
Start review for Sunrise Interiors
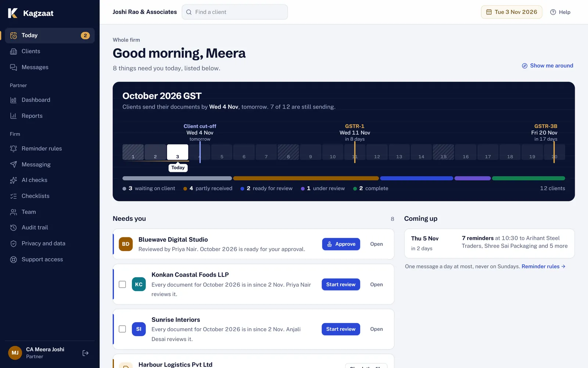[341, 329]
